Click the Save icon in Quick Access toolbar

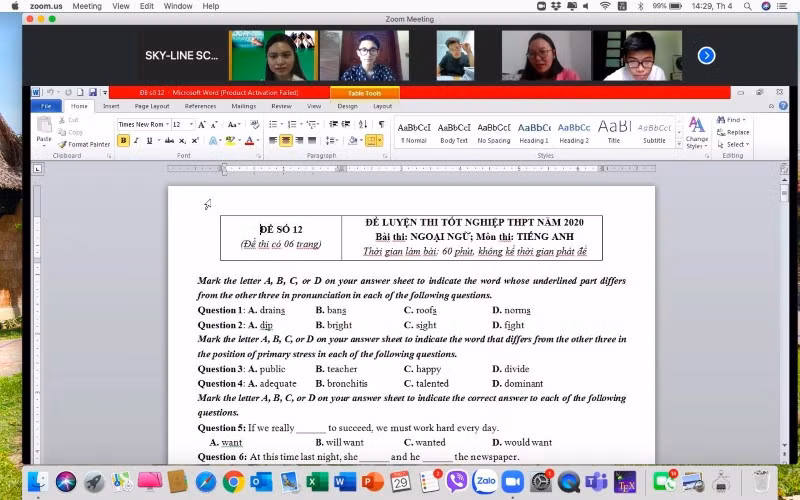(x=91, y=93)
